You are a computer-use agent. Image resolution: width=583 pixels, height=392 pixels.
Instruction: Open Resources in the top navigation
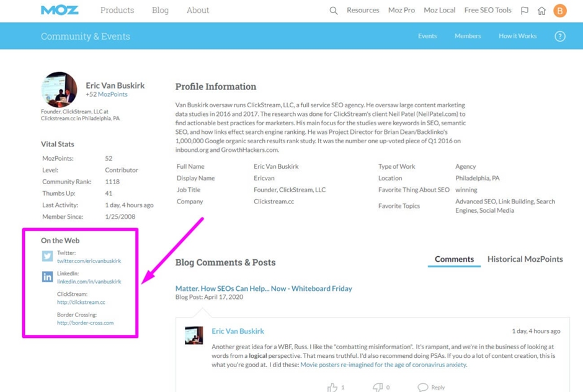[x=363, y=11]
